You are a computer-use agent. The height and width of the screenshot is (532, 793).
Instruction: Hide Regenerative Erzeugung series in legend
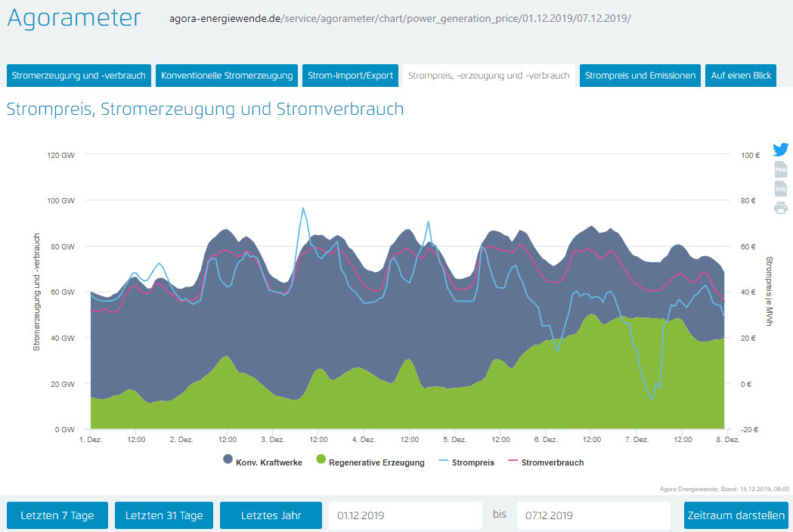click(370, 462)
